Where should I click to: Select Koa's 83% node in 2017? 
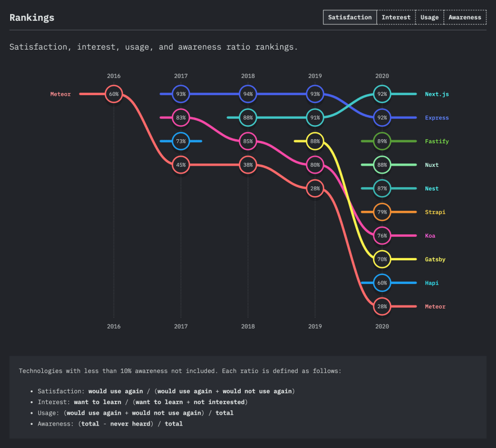point(181,118)
